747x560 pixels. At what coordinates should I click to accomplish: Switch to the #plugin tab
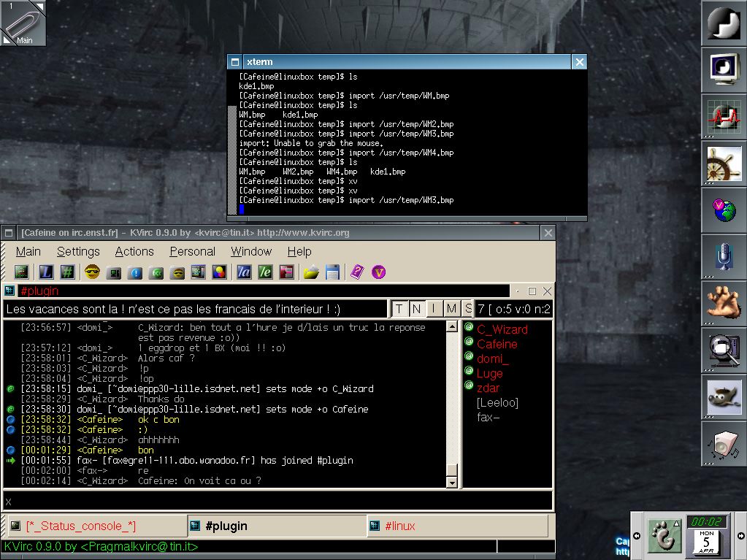point(277,526)
